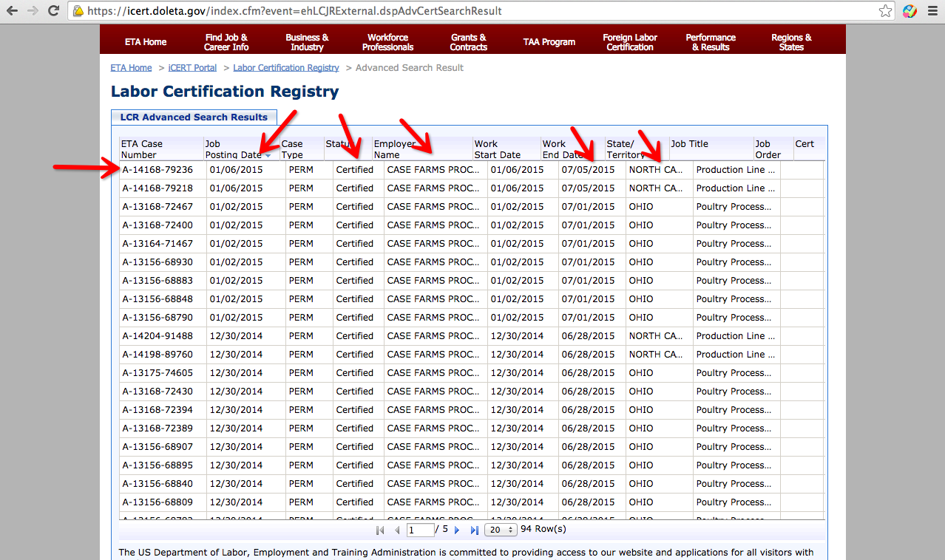Click the Cert column header

tap(809, 149)
